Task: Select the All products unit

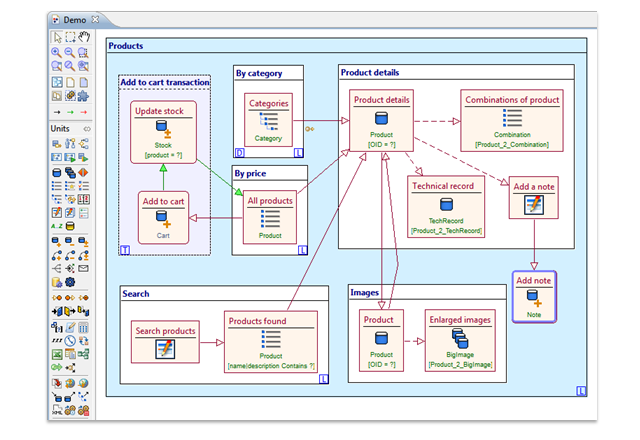Action: coord(270,217)
